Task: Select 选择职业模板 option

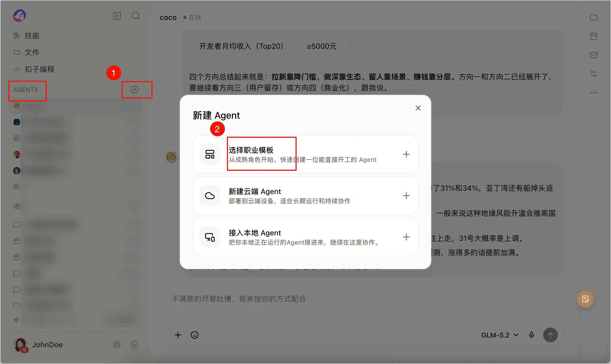Action: click(x=305, y=154)
